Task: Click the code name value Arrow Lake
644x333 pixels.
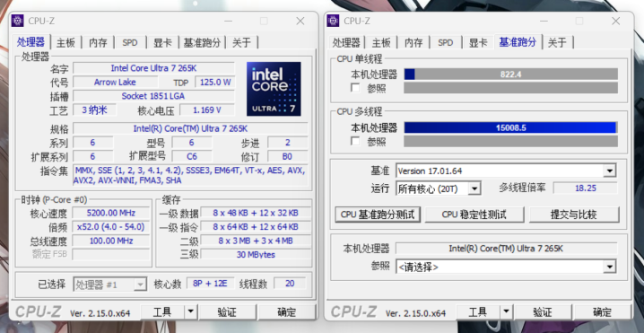Action: click(115, 83)
